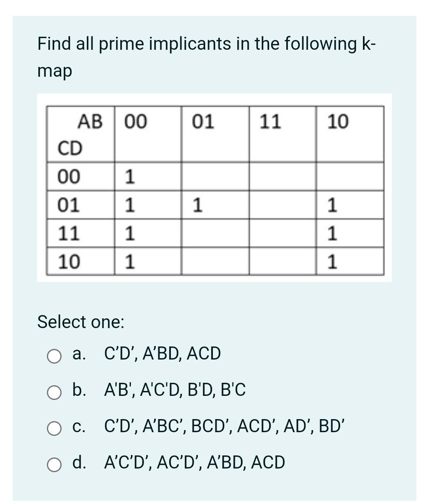This screenshot has height=504, width=429.
Task: Click the AB column header cell
Action: click(90, 121)
